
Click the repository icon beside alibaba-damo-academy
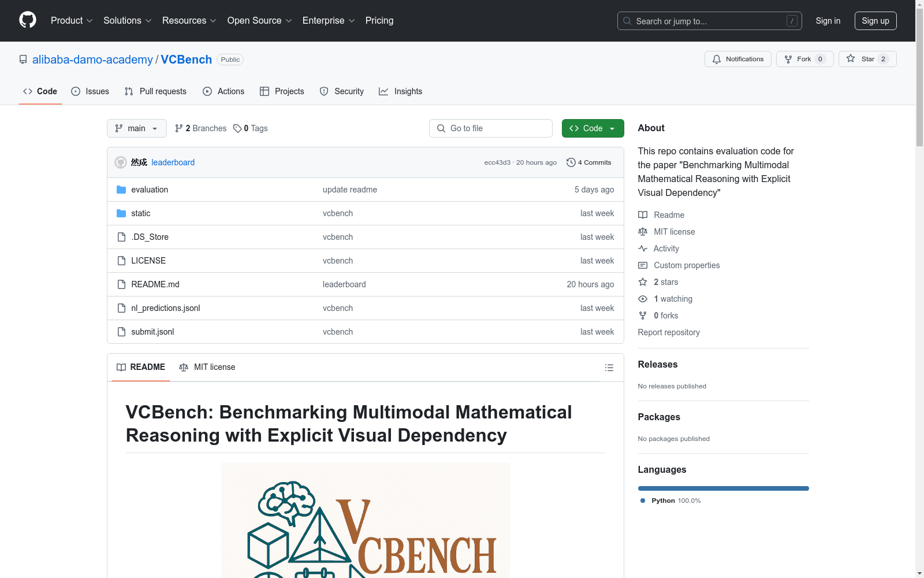(x=23, y=60)
